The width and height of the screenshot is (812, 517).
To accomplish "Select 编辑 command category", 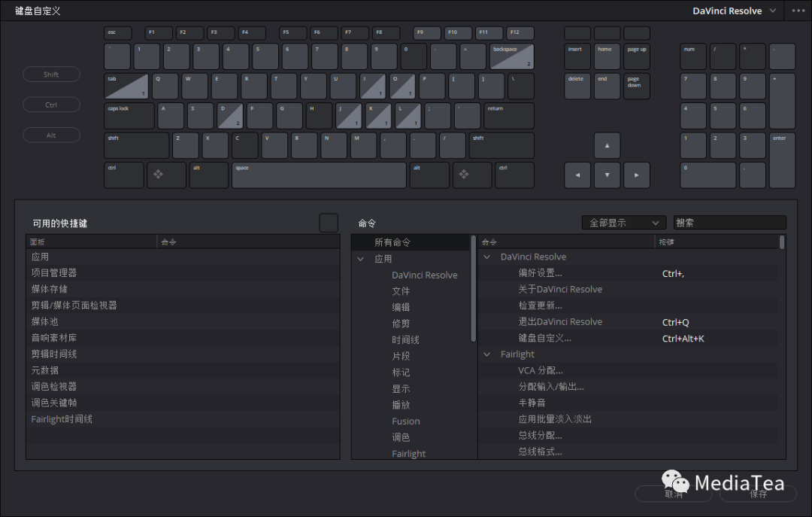I will click(401, 307).
